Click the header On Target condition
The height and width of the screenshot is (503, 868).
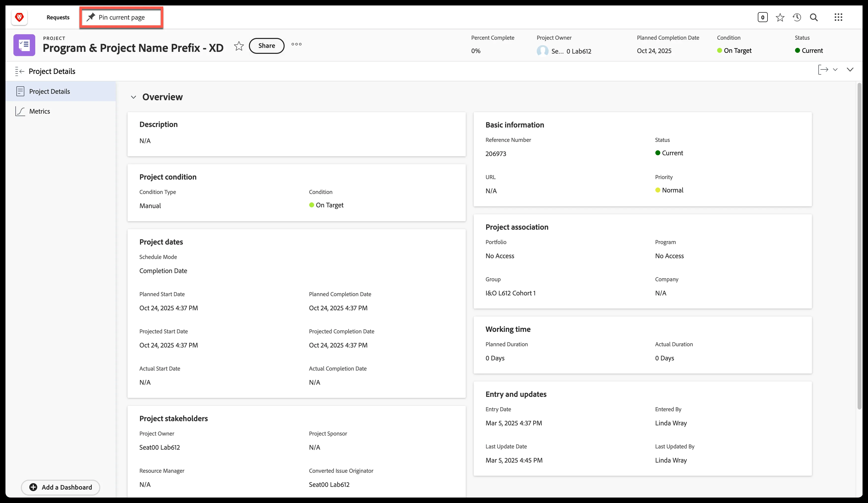[x=734, y=51]
